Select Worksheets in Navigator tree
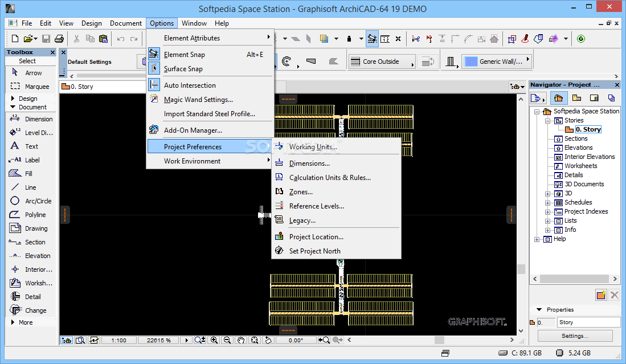This screenshot has width=626, height=364. [580, 166]
